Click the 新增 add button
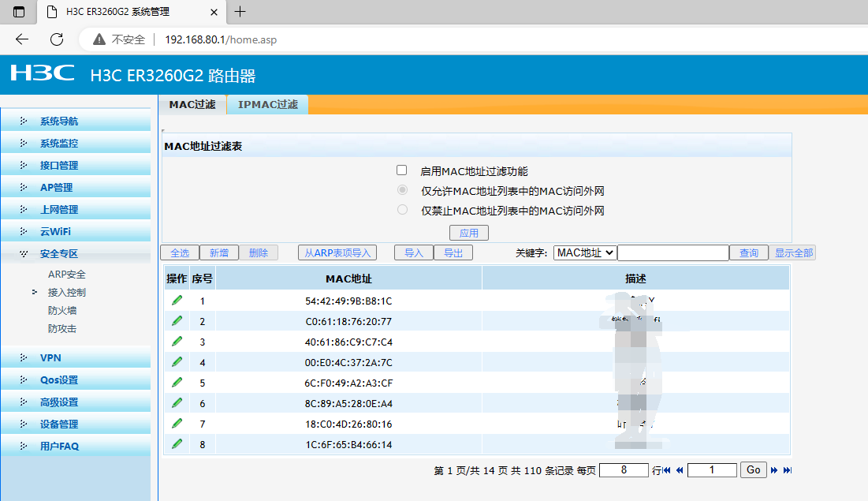Image resolution: width=868 pixels, height=501 pixels. (219, 252)
